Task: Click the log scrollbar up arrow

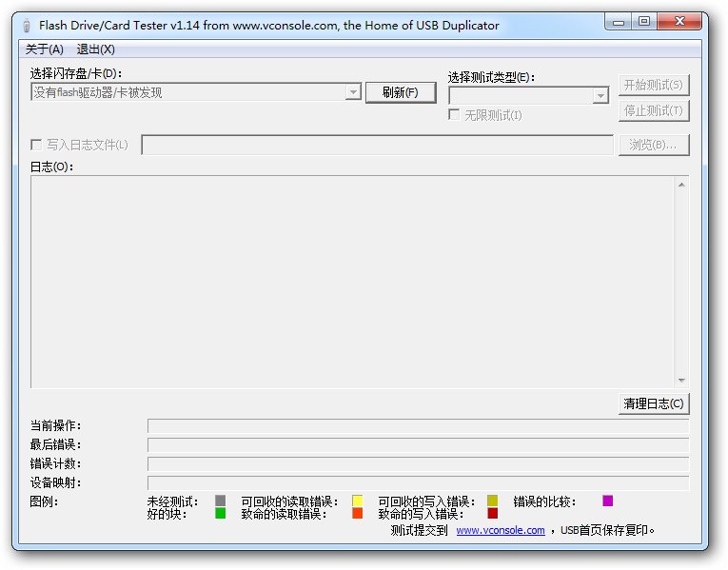Action: 681,185
